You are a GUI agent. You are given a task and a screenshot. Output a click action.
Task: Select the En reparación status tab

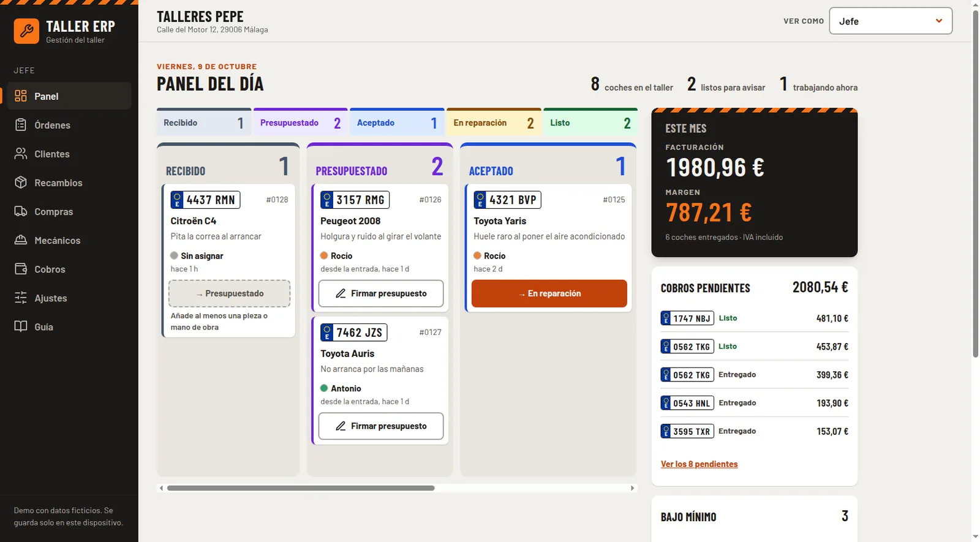[x=494, y=122]
